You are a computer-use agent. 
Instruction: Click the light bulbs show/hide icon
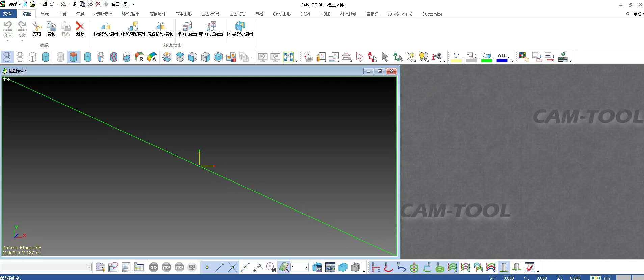tap(423, 57)
